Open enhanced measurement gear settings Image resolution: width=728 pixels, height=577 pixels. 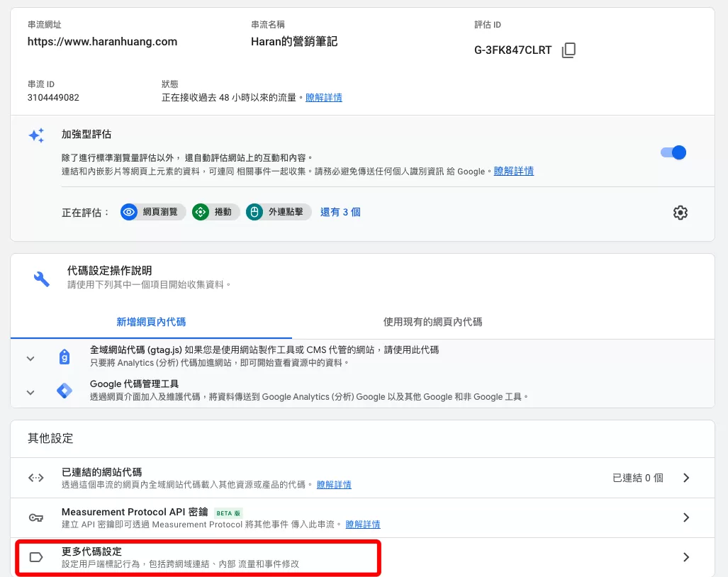(681, 213)
